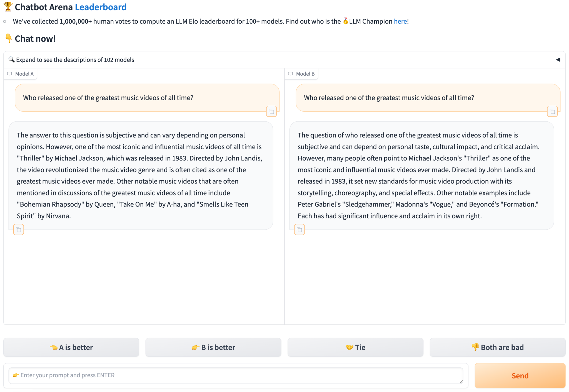
Task: Open the Leaderboard link
Action: [x=101, y=7]
